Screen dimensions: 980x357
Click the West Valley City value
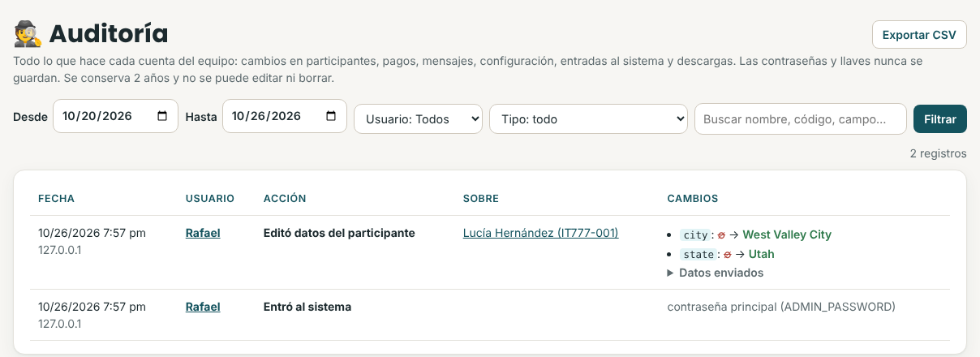click(787, 234)
